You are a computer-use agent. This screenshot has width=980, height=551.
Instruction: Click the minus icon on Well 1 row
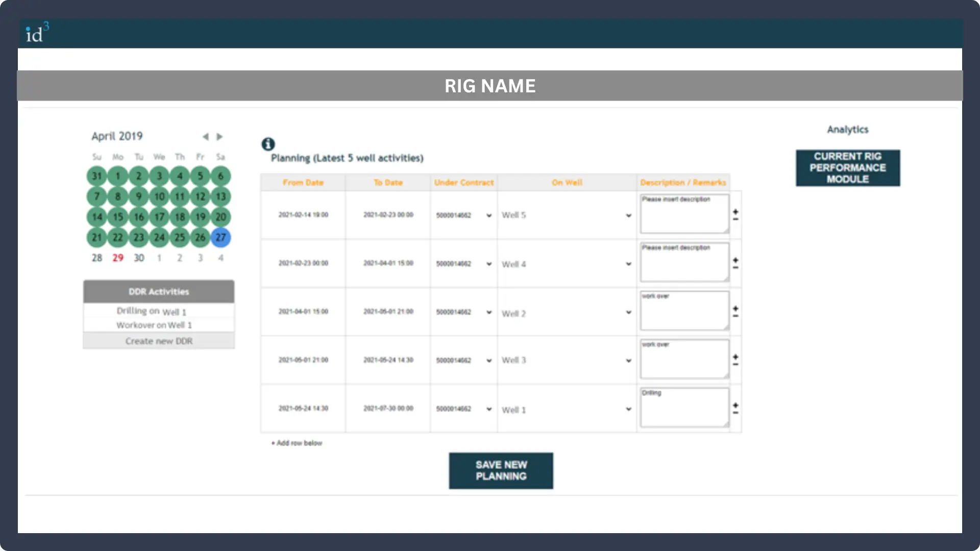pyautogui.click(x=736, y=412)
